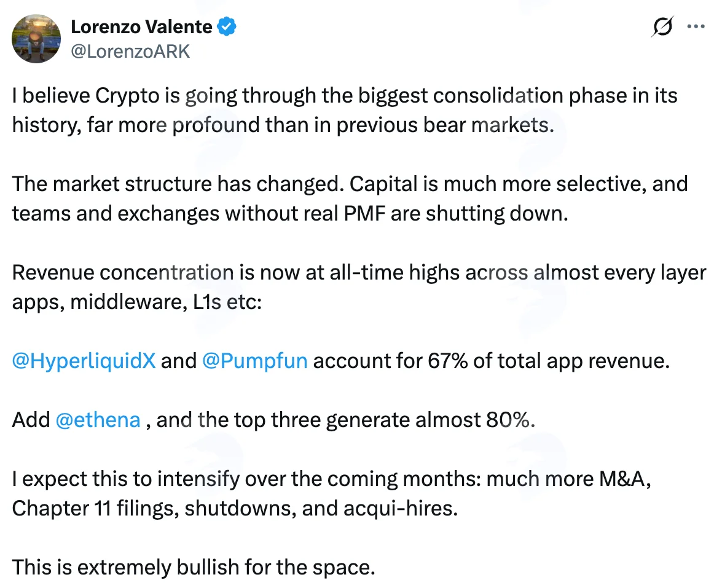Click the 'I believe Crypto' opening paragraph
722x588 pixels.
pos(345,110)
